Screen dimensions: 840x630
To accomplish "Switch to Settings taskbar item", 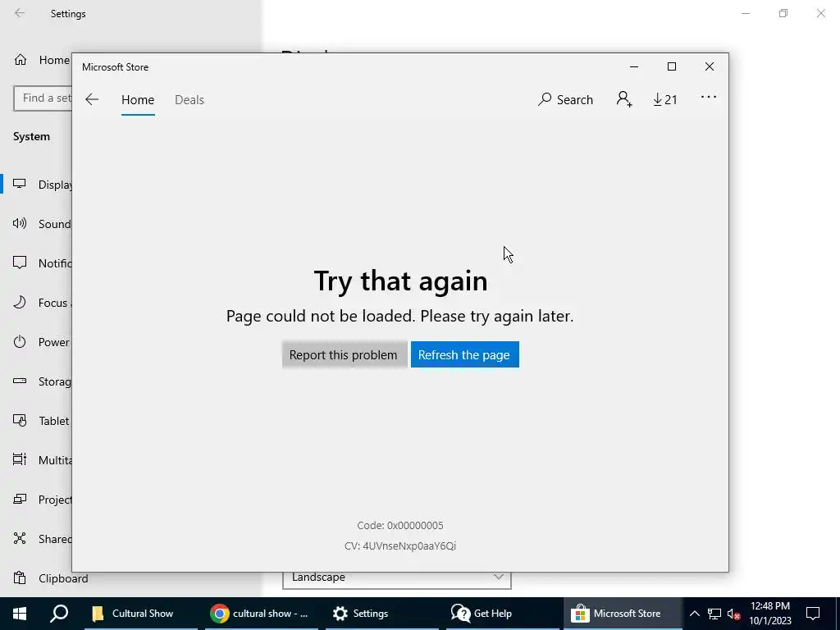I will [x=382, y=614].
